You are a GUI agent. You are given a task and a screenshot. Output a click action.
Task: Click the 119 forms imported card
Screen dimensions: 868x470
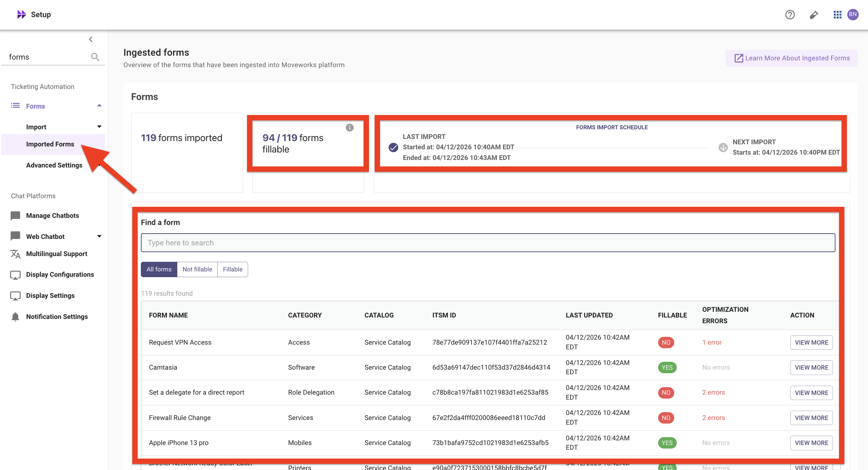187,153
